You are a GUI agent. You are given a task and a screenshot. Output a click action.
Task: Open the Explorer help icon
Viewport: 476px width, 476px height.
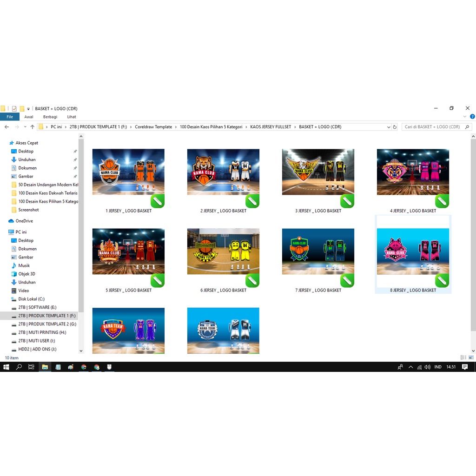(472, 117)
